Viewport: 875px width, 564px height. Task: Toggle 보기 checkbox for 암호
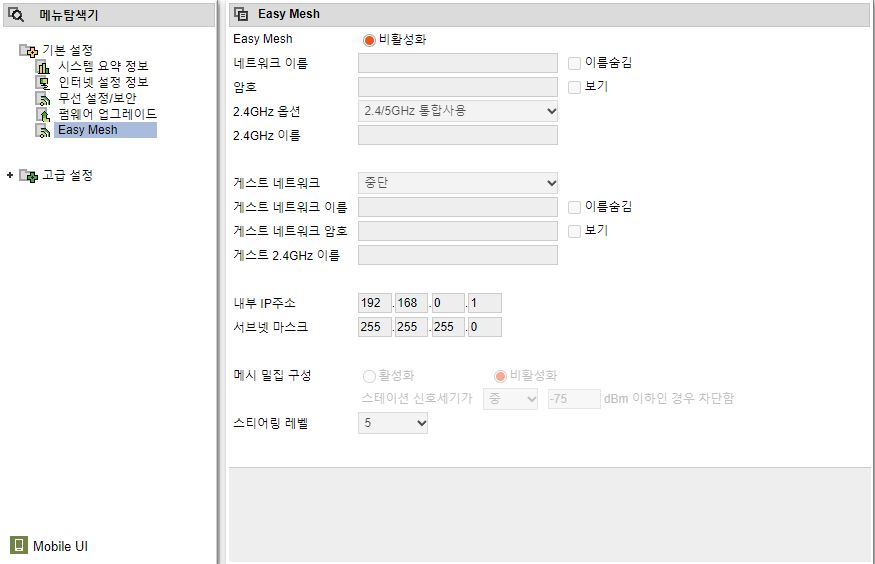point(574,87)
